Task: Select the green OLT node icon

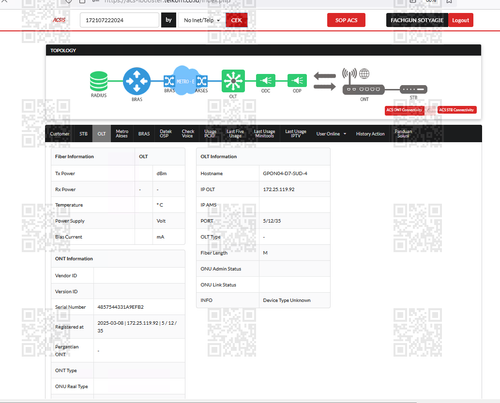Action: click(233, 81)
